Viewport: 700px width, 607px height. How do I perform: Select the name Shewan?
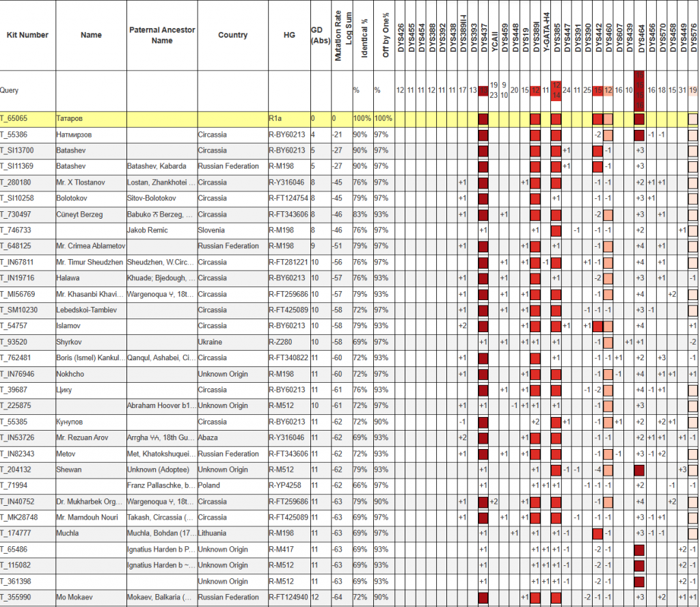coord(69,470)
